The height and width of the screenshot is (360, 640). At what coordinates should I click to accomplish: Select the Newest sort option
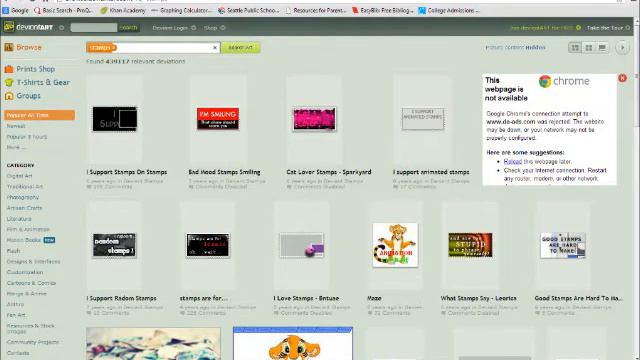tap(16, 126)
